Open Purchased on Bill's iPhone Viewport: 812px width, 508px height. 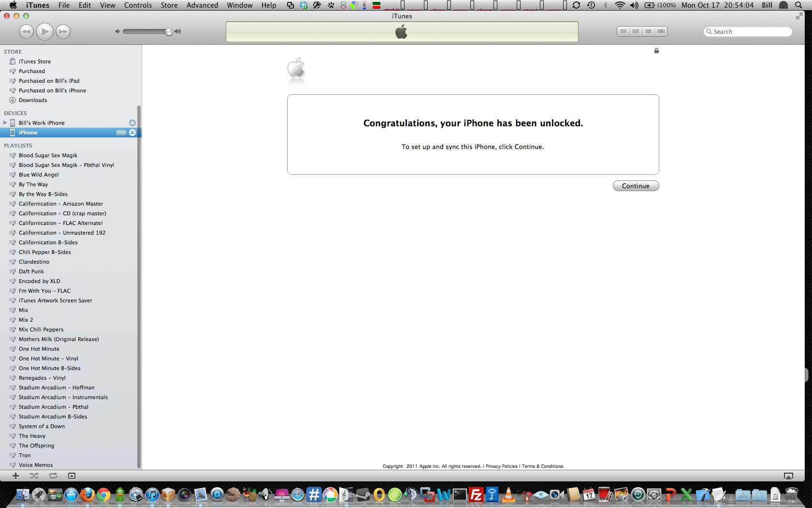tap(52, 90)
